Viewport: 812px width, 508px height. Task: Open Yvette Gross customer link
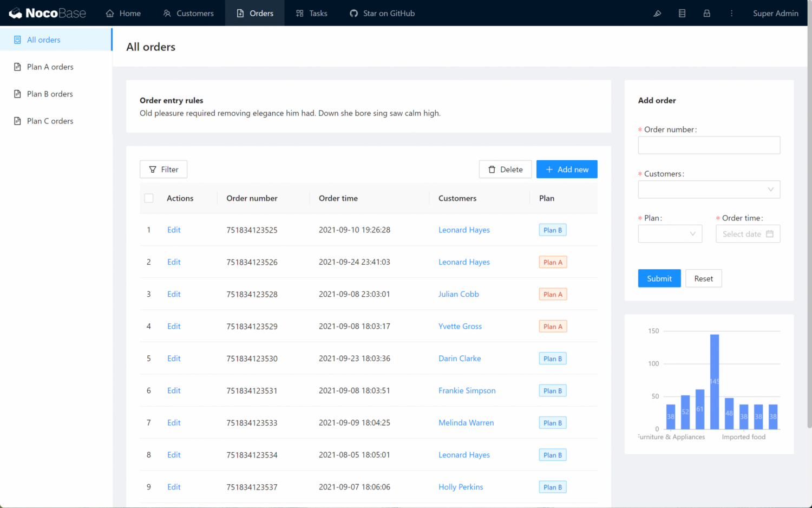coord(460,326)
